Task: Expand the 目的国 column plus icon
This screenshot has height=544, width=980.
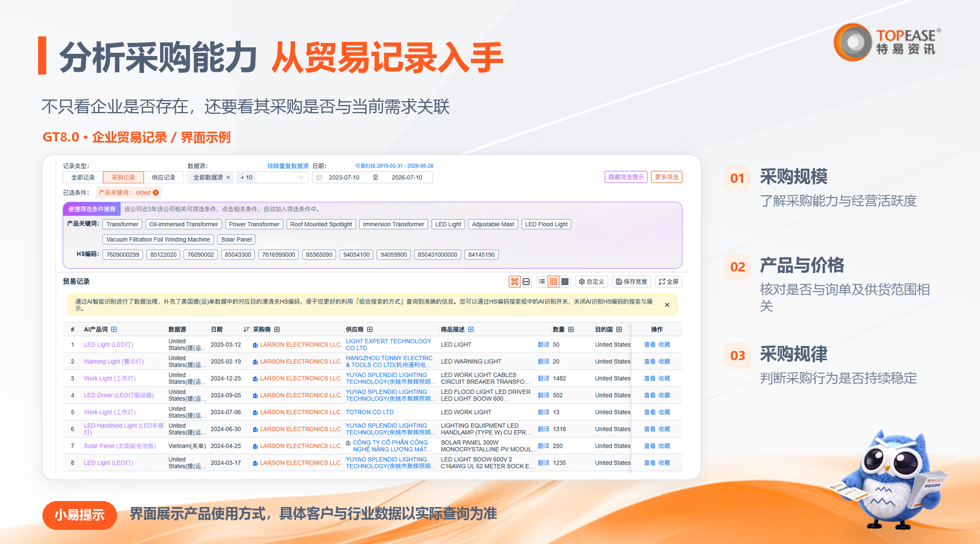Action: click(619, 329)
